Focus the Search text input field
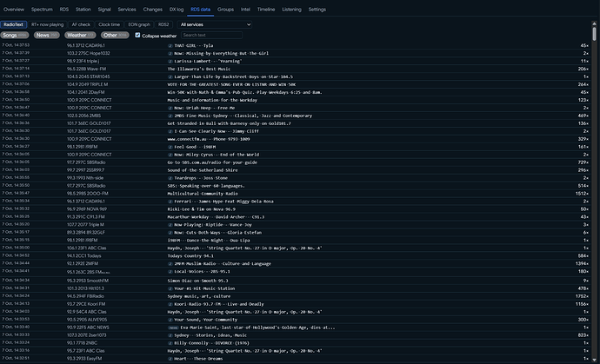The height and width of the screenshot is (364, 600). point(211,35)
